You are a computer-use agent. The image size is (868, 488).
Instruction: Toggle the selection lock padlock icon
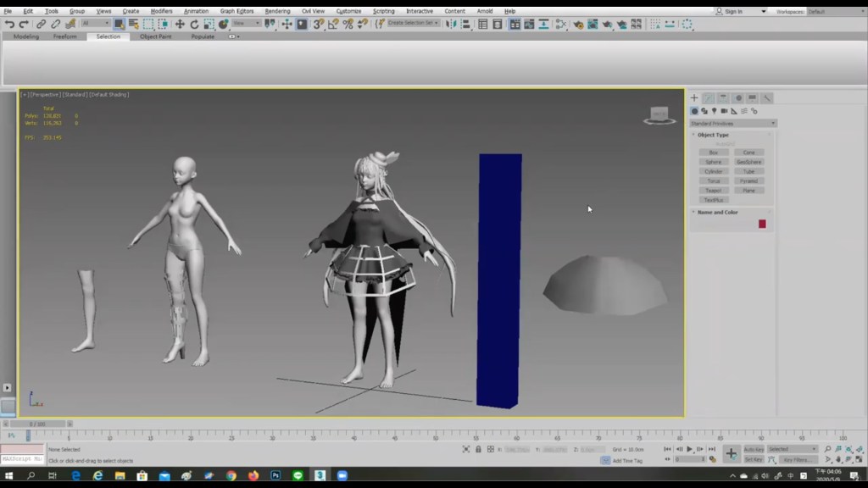[478, 449]
